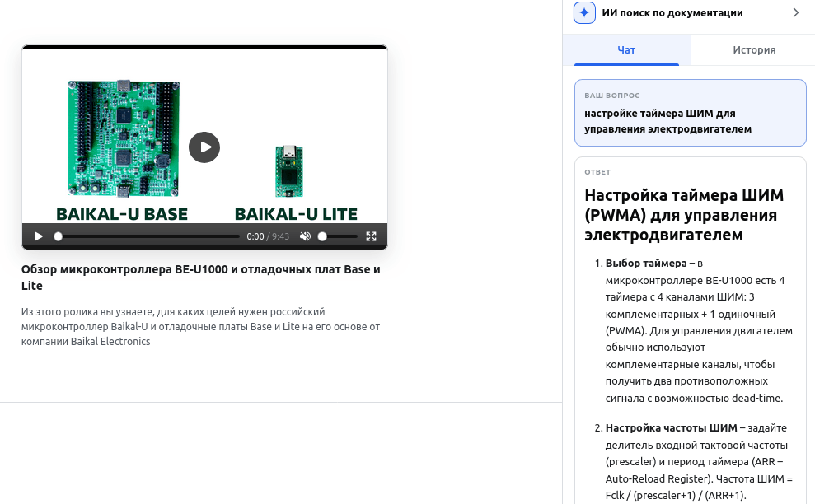
Task: Click the video description paragraph
Action: point(200,327)
